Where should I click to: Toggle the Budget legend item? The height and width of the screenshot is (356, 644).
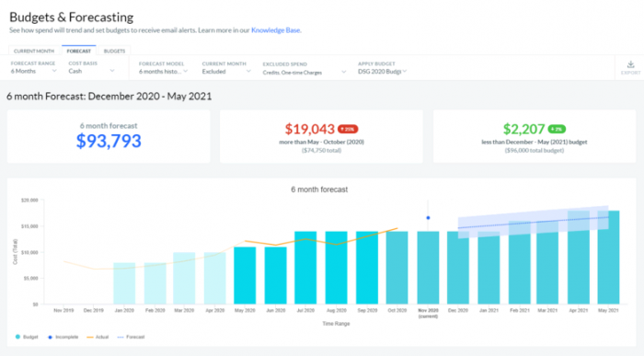click(27, 337)
